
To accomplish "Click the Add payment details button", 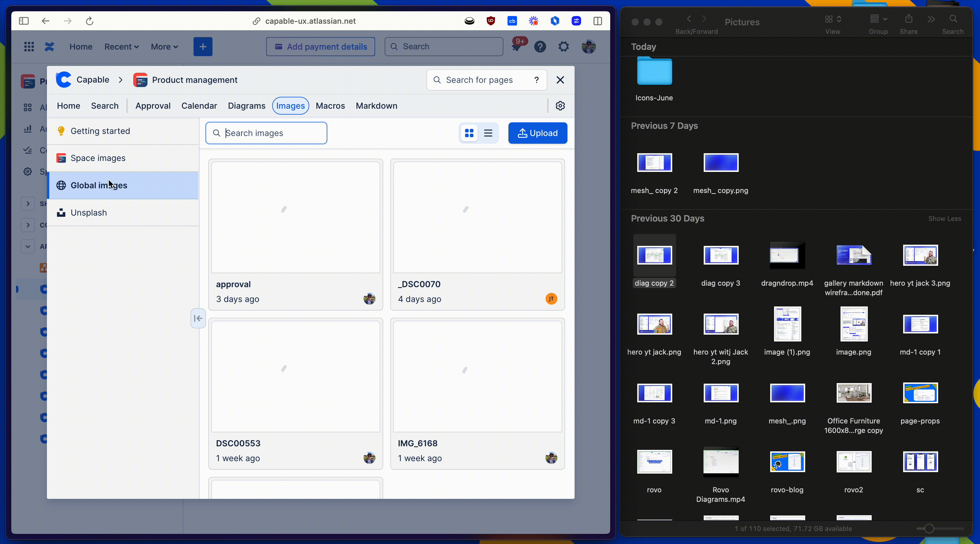I will click(321, 46).
